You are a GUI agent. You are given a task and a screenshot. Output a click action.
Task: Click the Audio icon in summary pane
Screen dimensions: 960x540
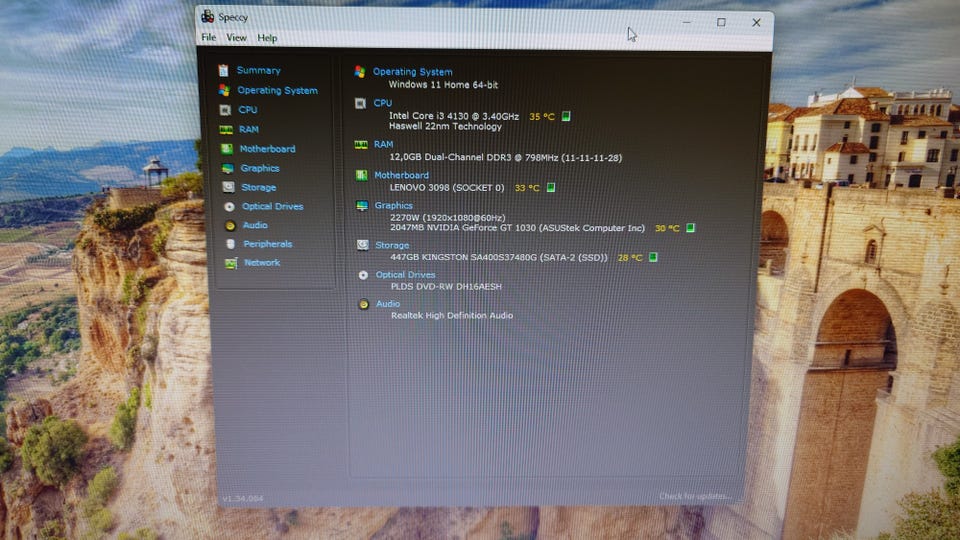[364, 304]
